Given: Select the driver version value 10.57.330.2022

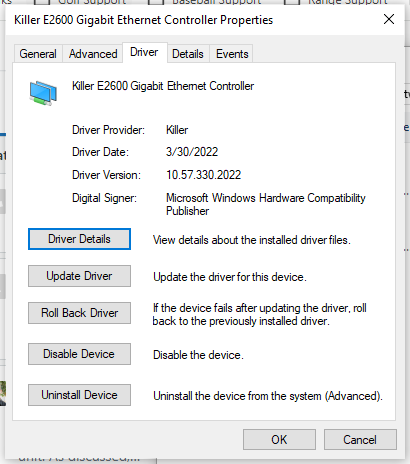Looking at the screenshot, I should click(x=204, y=175).
